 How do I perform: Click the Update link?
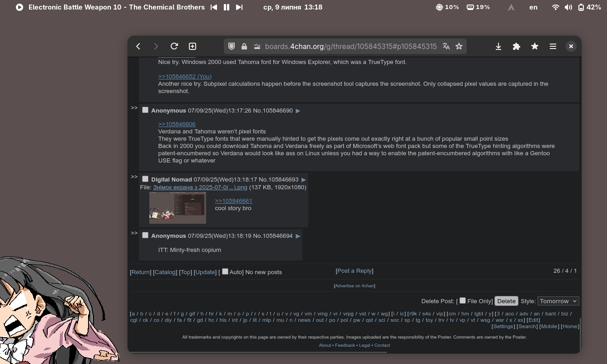click(x=205, y=272)
